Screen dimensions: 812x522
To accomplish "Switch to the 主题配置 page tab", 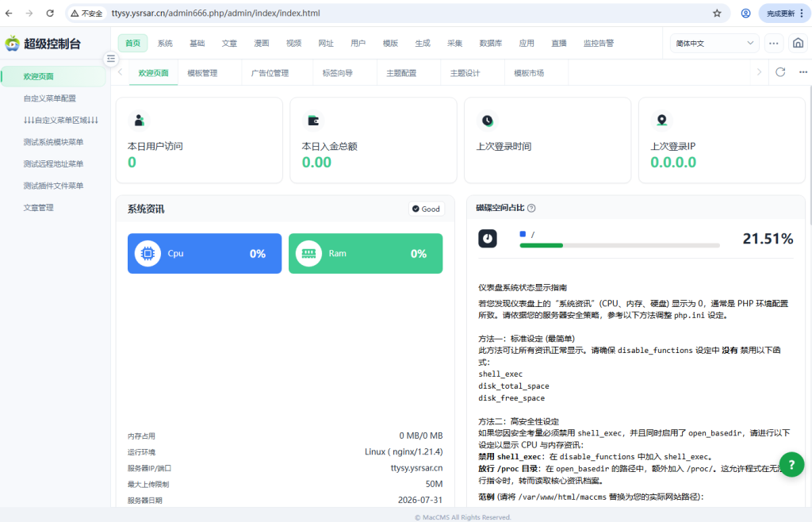I will 401,73.
